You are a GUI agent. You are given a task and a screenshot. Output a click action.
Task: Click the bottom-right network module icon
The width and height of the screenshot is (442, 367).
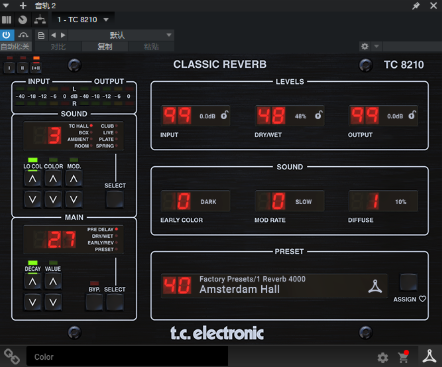(429, 356)
